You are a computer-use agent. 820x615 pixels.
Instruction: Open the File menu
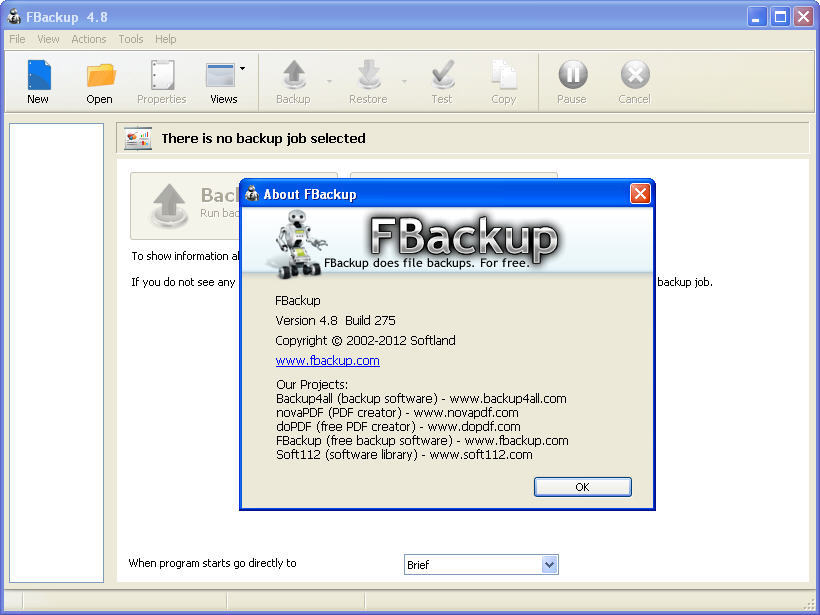(17, 39)
